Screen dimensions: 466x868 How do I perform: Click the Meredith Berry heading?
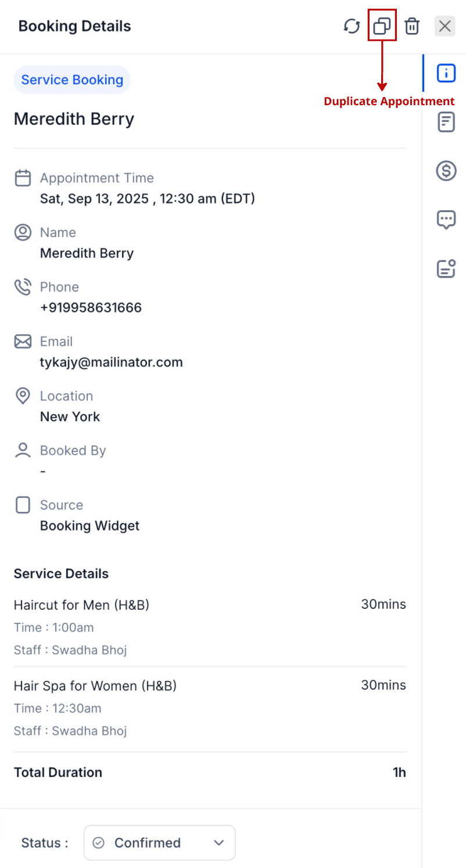point(74,119)
